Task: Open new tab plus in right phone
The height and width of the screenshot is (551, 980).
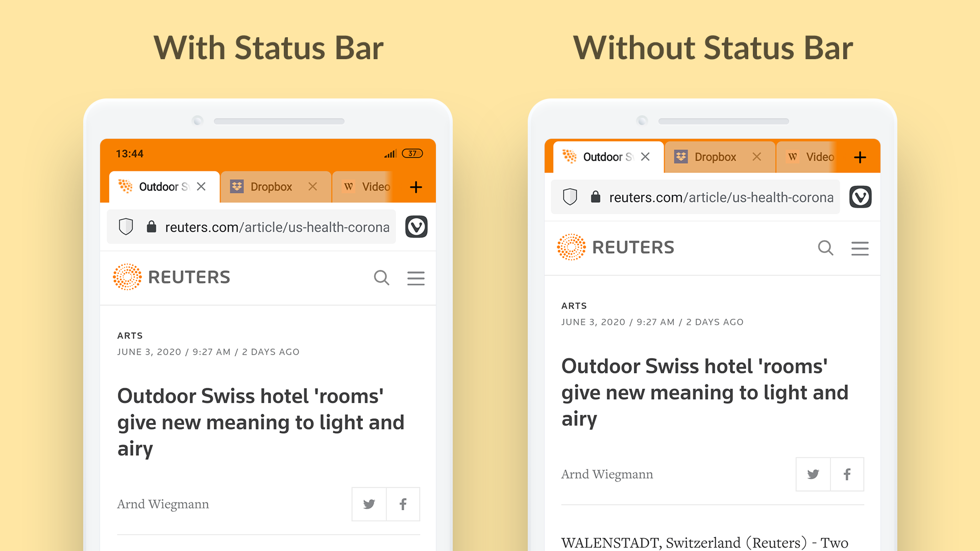Action: (x=860, y=157)
